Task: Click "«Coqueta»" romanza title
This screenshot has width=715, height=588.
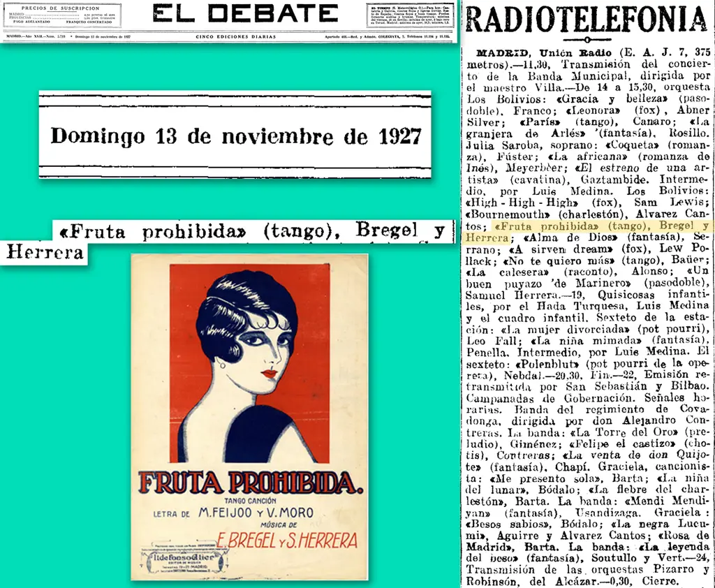Action: click(631, 145)
